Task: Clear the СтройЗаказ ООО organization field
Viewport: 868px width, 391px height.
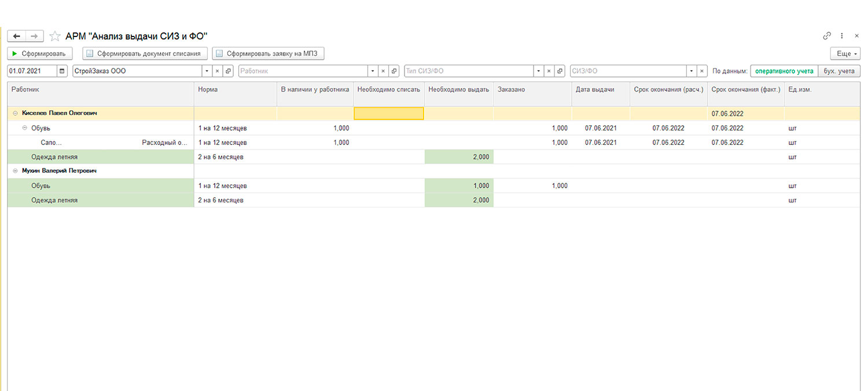Action: 217,71
